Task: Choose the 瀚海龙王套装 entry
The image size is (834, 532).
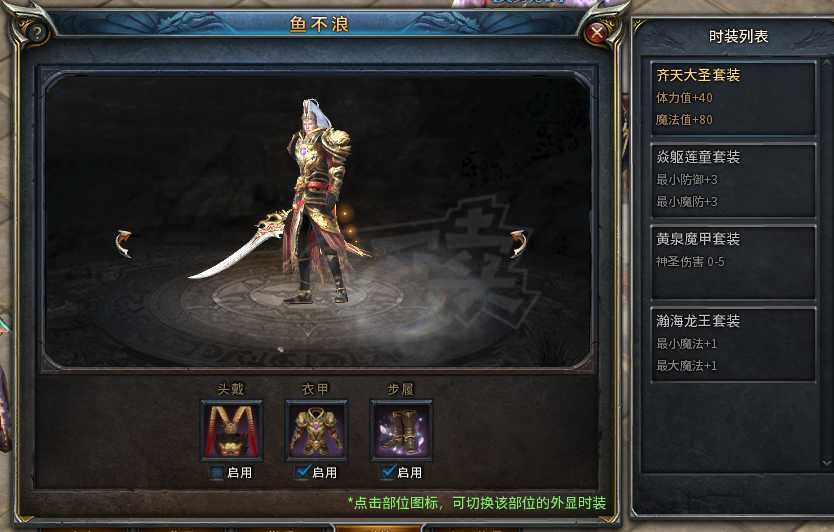Action: tap(733, 344)
